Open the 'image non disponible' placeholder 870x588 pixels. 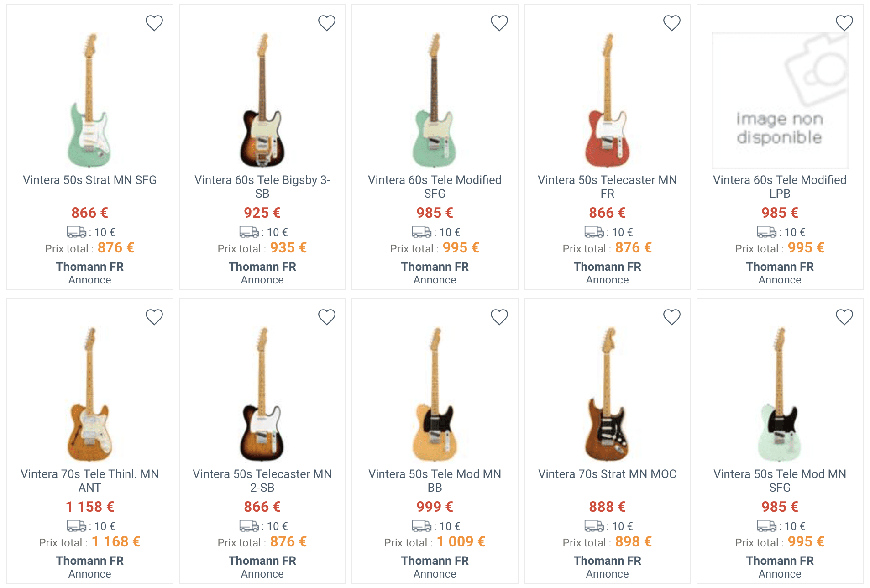780,100
